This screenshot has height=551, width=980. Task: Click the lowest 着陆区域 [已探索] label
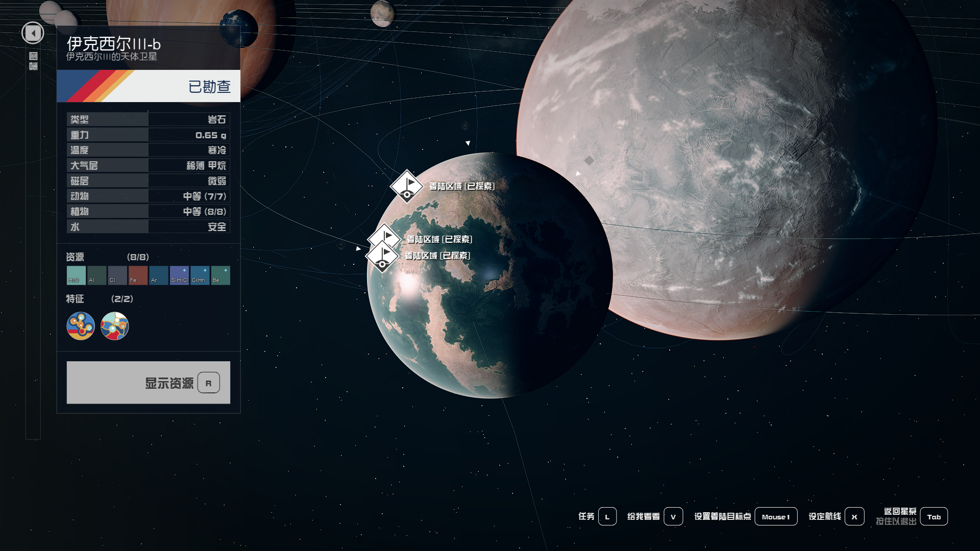click(x=437, y=256)
